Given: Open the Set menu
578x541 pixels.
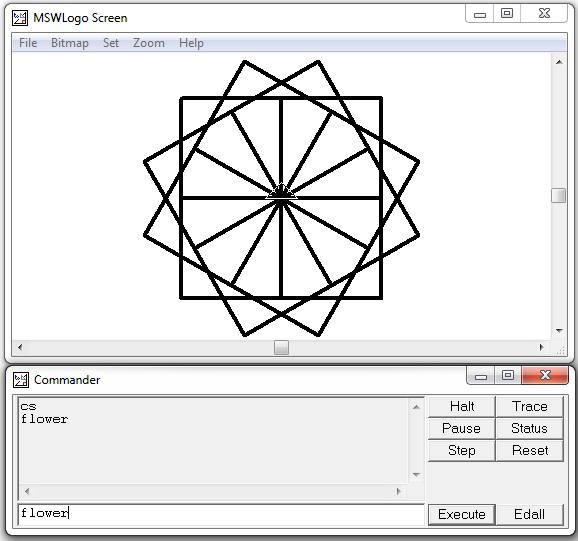Looking at the screenshot, I should (111, 43).
